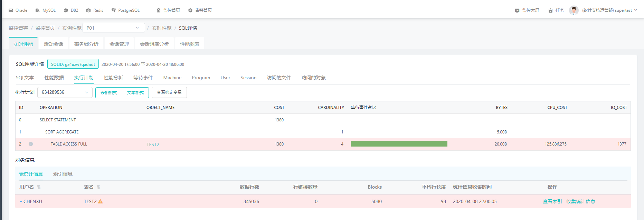Switch to the 性能图表 tab
Screen dimensions: 644x220
pos(190,44)
